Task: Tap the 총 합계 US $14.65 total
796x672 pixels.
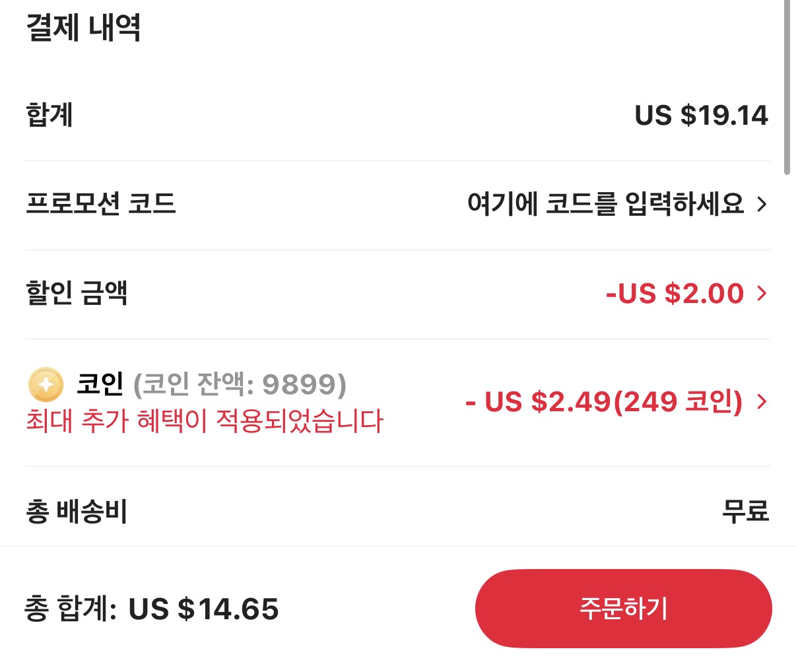Action: [151, 609]
